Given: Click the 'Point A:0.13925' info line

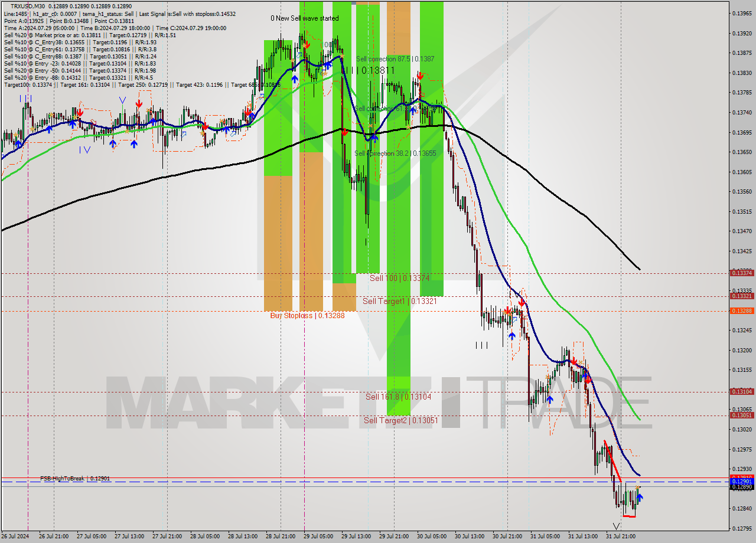Looking at the screenshot, I should (x=23, y=21).
